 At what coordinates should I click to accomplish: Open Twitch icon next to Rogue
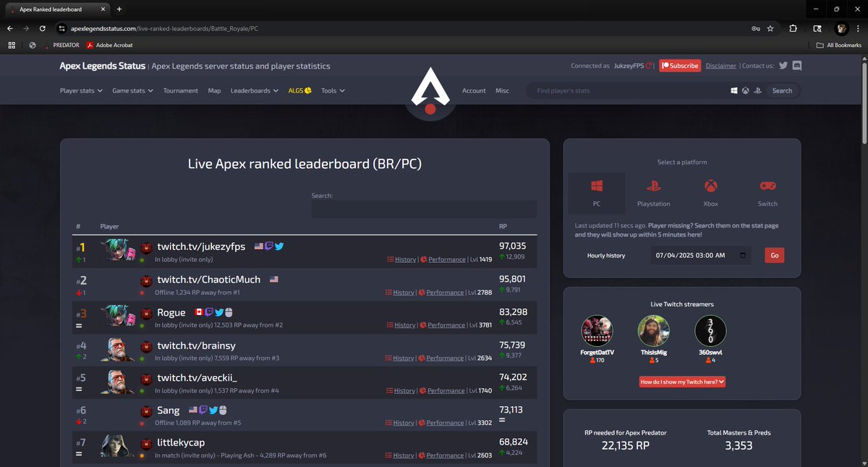(x=209, y=312)
